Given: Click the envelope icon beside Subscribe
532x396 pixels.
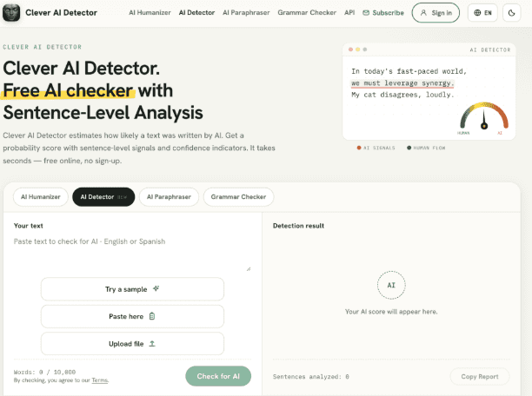Looking at the screenshot, I should point(366,13).
